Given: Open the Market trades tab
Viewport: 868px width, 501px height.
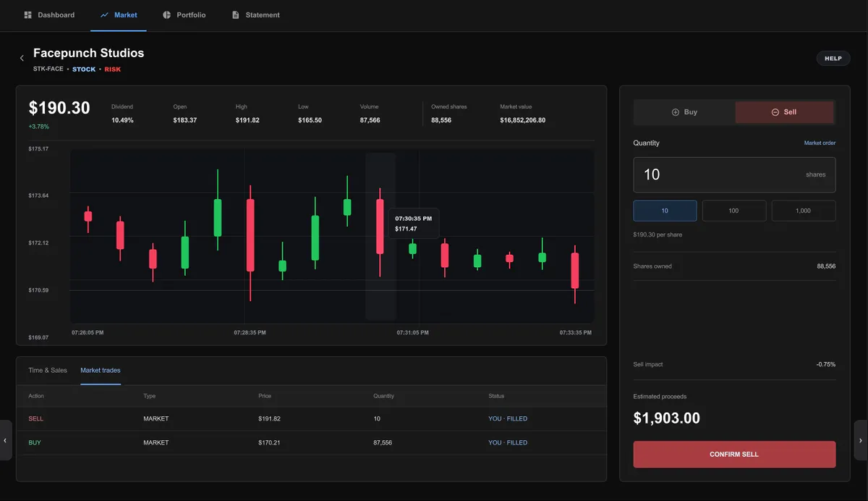Looking at the screenshot, I should (x=101, y=370).
